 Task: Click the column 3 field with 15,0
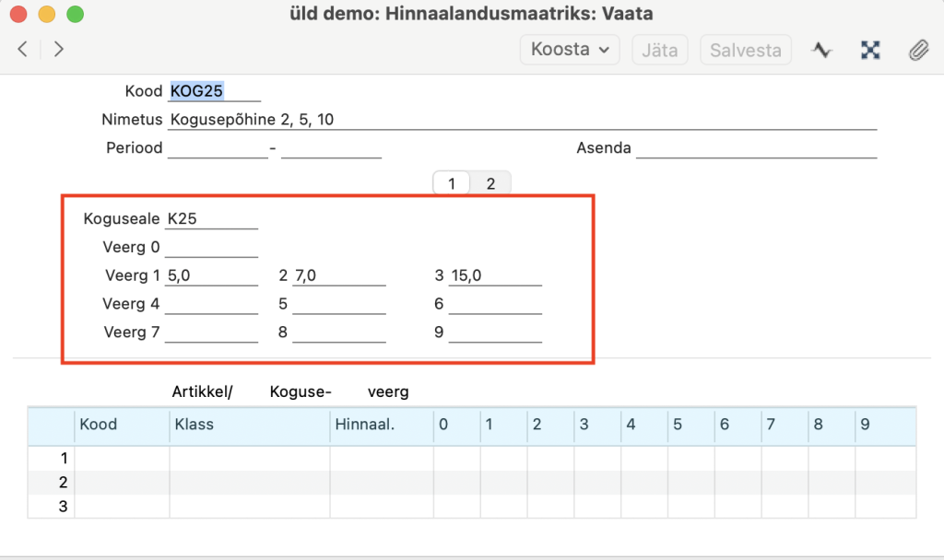pyautogui.click(x=495, y=275)
